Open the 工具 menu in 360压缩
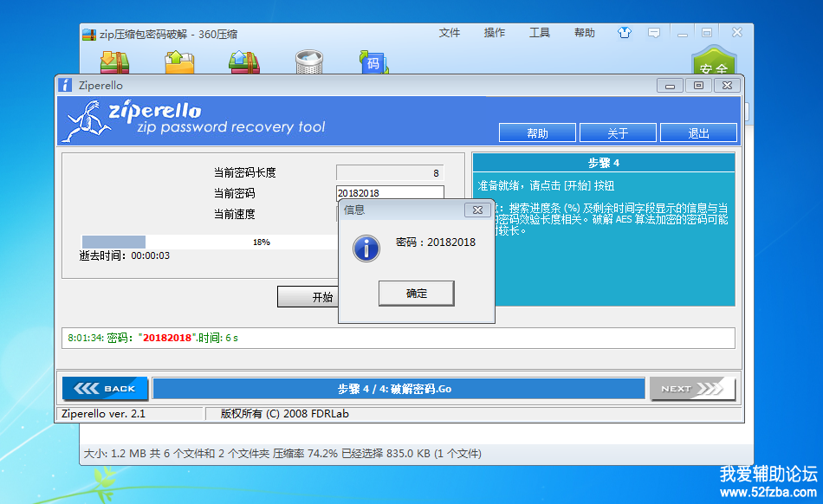Viewport: 823px width, 504px height. click(540, 33)
